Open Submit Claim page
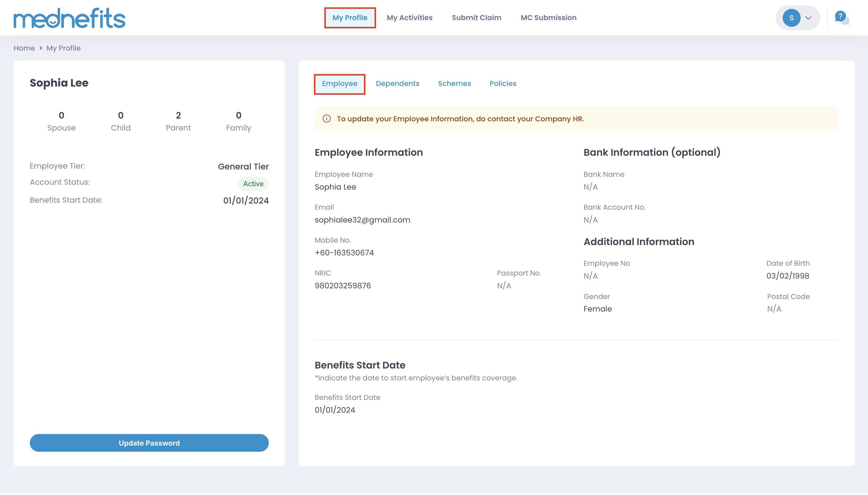Image resolution: width=868 pixels, height=495 pixels. [x=476, y=18]
